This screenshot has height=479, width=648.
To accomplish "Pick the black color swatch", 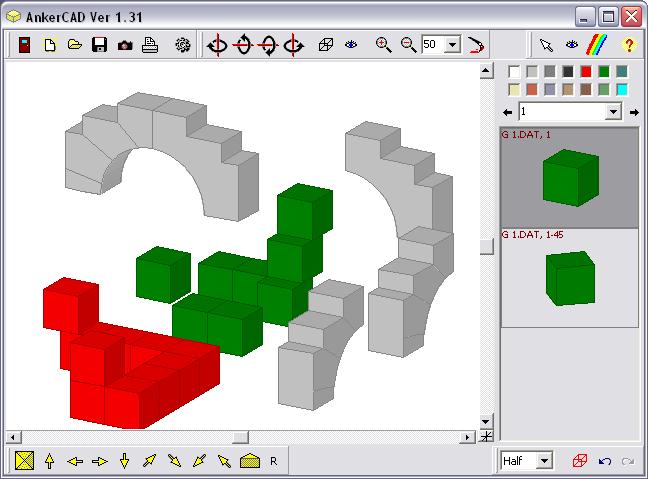I will tap(568, 72).
